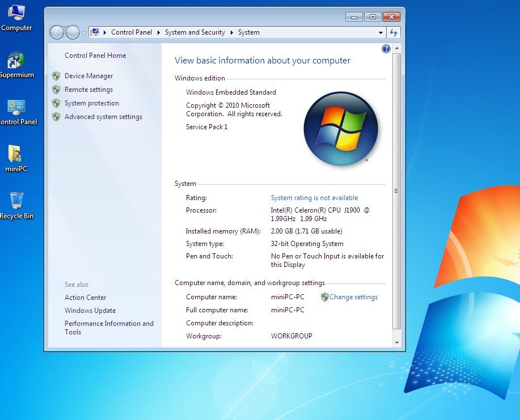Click the Service Pack 1 text
This screenshot has width=520, height=420.
tap(206, 126)
